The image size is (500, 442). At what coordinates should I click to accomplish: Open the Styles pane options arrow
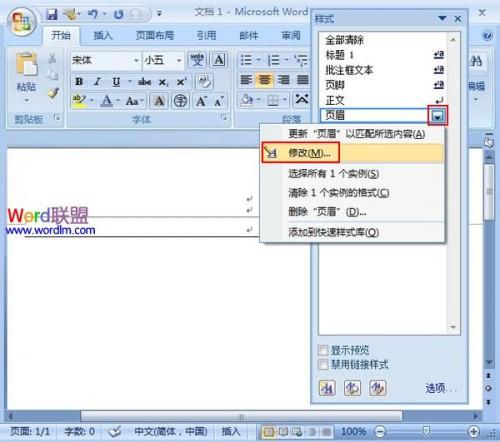tap(442, 19)
